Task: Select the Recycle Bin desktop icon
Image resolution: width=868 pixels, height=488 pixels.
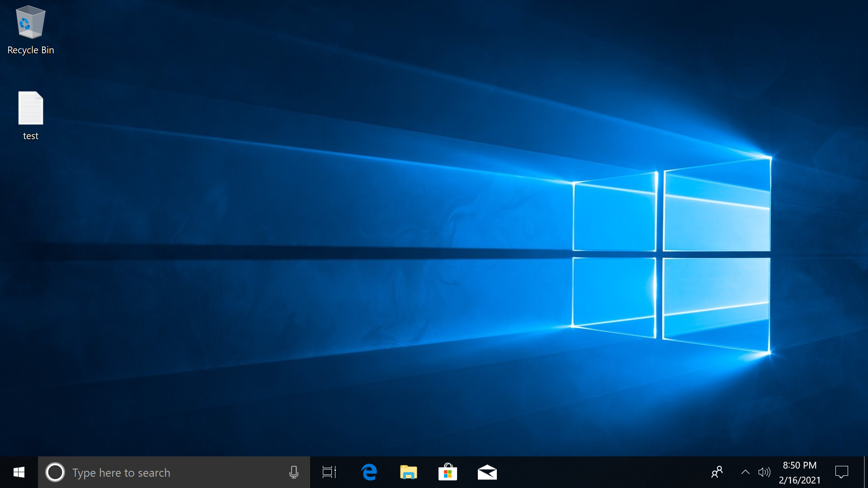Action: tap(30, 23)
